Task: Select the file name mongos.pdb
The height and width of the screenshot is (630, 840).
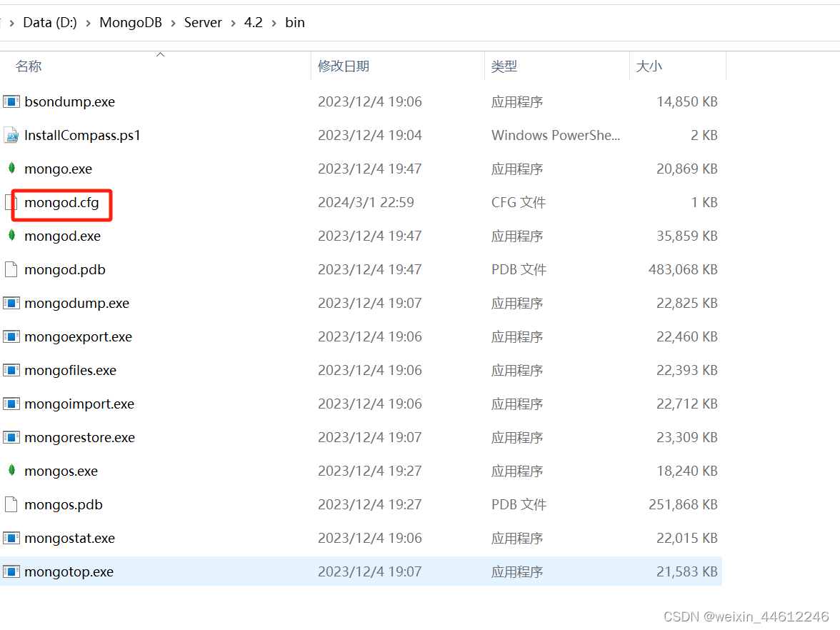Action: [64, 504]
